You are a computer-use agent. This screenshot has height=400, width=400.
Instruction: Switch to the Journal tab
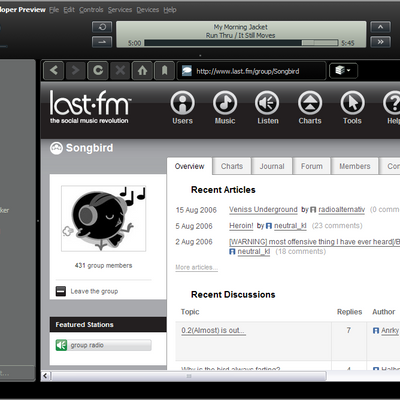272,166
